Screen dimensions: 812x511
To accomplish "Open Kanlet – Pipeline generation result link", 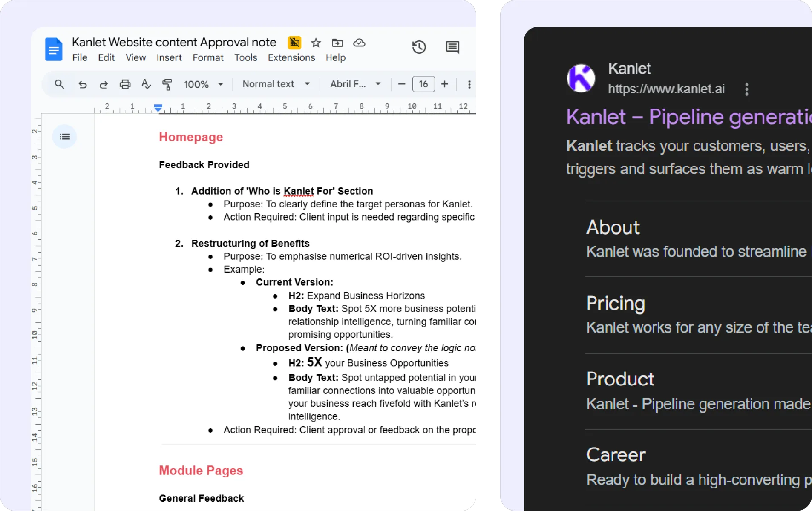I will 688,117.
